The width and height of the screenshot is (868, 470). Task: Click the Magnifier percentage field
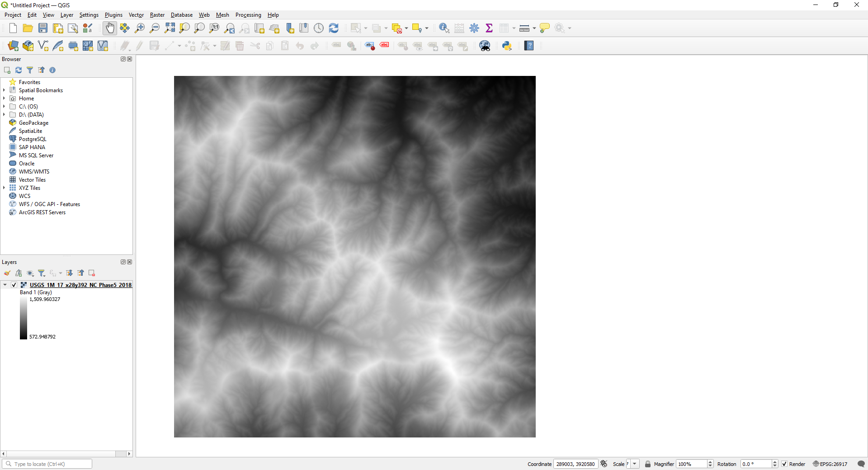[692, 464]
